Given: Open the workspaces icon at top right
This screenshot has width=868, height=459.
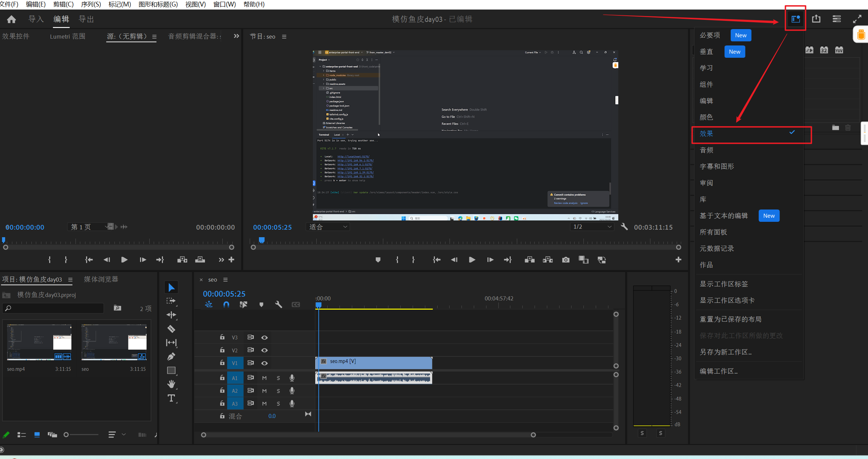Looking at the screenshot, I should (795, 19).
